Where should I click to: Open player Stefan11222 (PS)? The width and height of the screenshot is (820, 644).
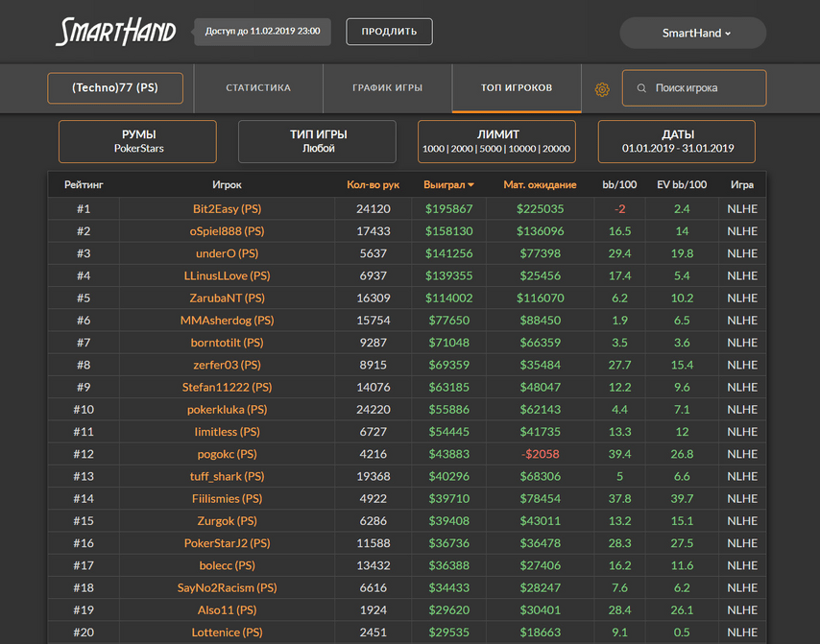pyautogui.click(x=227, y=388)
